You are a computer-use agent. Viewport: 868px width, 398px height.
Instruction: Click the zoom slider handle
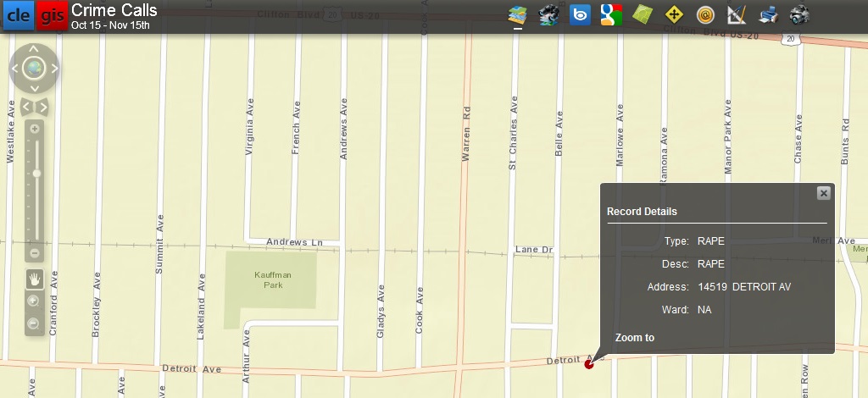36,174
